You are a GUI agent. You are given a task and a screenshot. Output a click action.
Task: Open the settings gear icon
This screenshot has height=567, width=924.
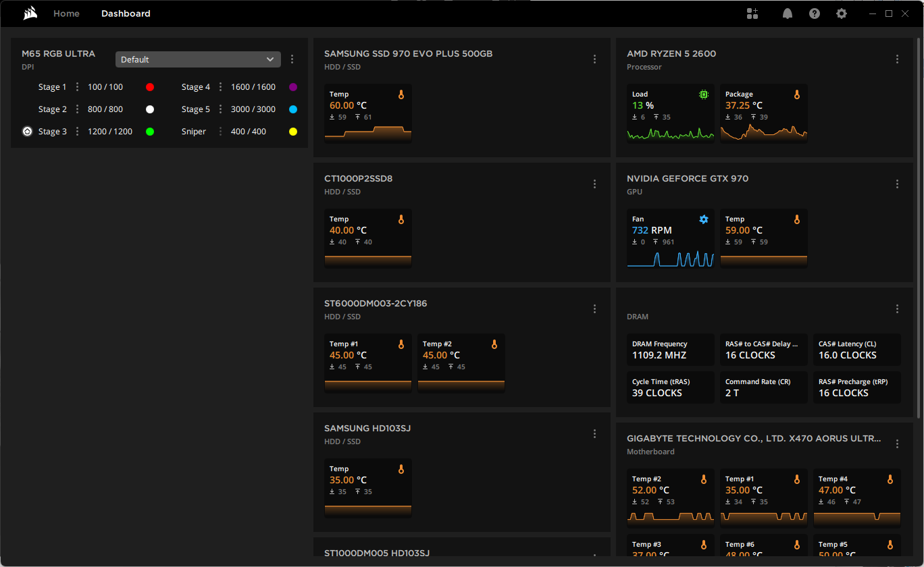tap(842, 13)
